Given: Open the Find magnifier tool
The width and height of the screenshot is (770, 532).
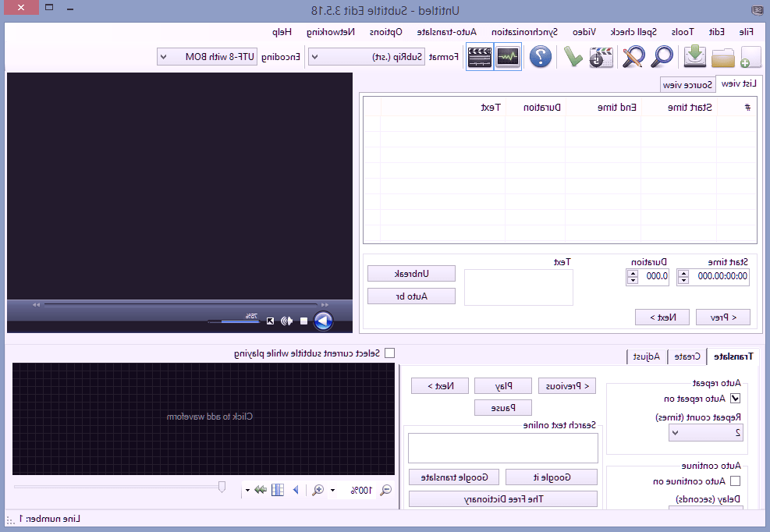Looking at the screenshot, I should point(662,57).
